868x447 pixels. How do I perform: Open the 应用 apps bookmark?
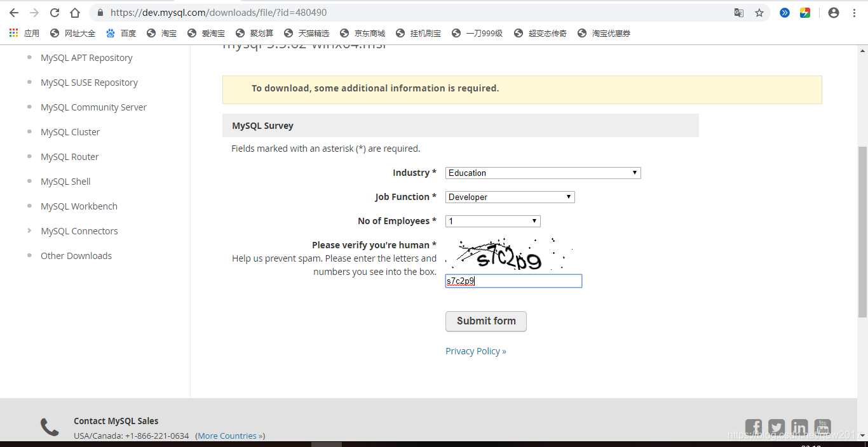click(x=24, y=33)
